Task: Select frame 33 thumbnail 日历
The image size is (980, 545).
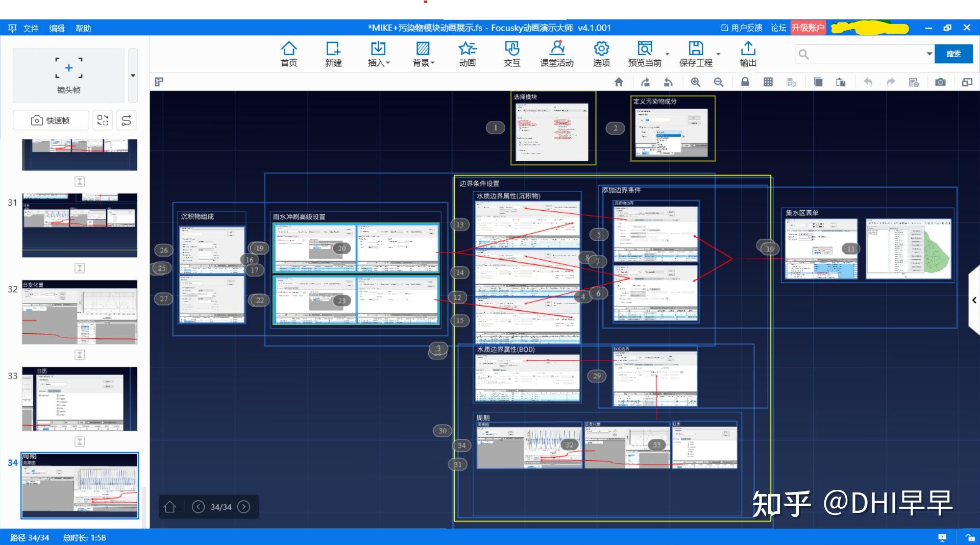Action: coord(80,399)
